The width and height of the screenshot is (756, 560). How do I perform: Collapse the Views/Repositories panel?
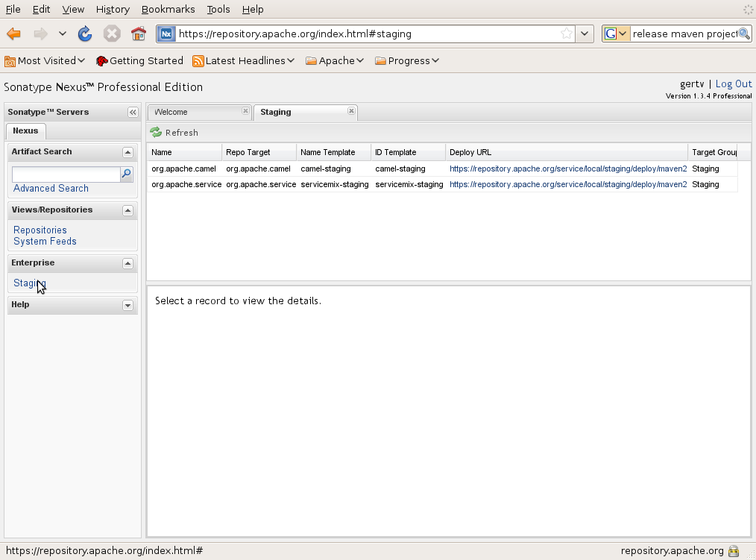tap(127, 210)
